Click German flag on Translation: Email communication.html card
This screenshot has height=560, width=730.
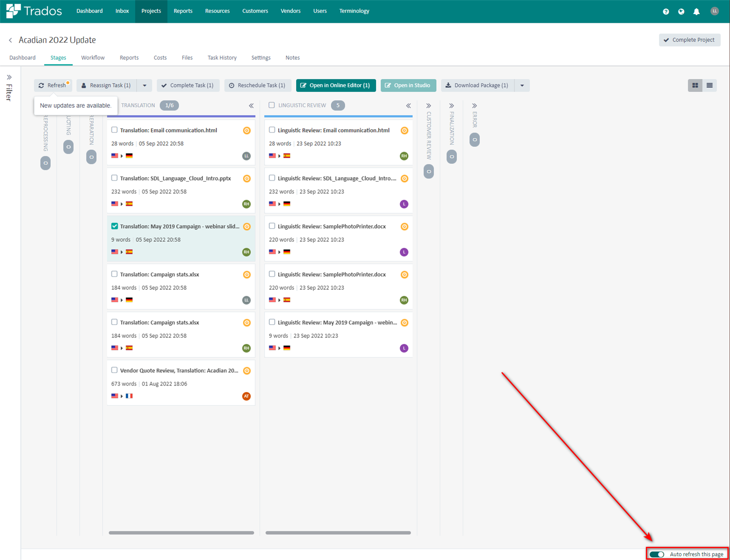129,156
